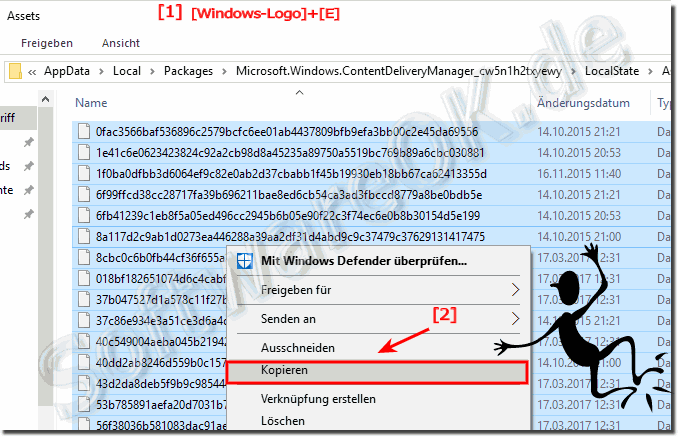This screenshot has height=437, width=678.
Task: Open the Ansicht ribbon tab
Action: 121,43
